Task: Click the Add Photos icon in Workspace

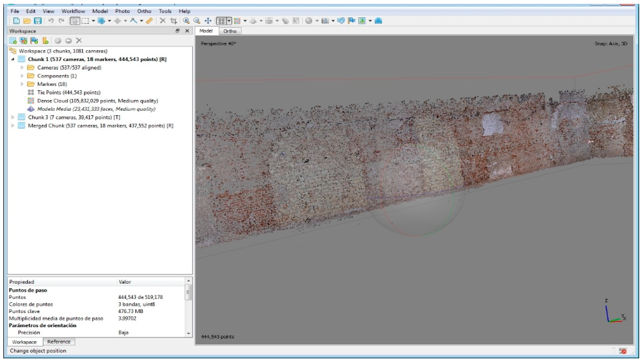Action: coord(24,40)
